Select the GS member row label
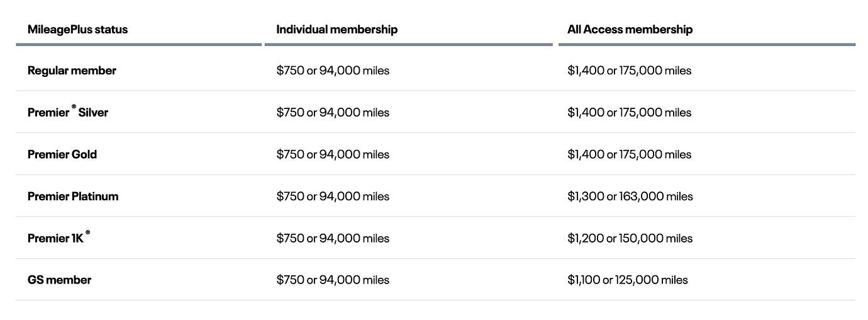The height and width of the screenshot is (320, 868). 59,280
